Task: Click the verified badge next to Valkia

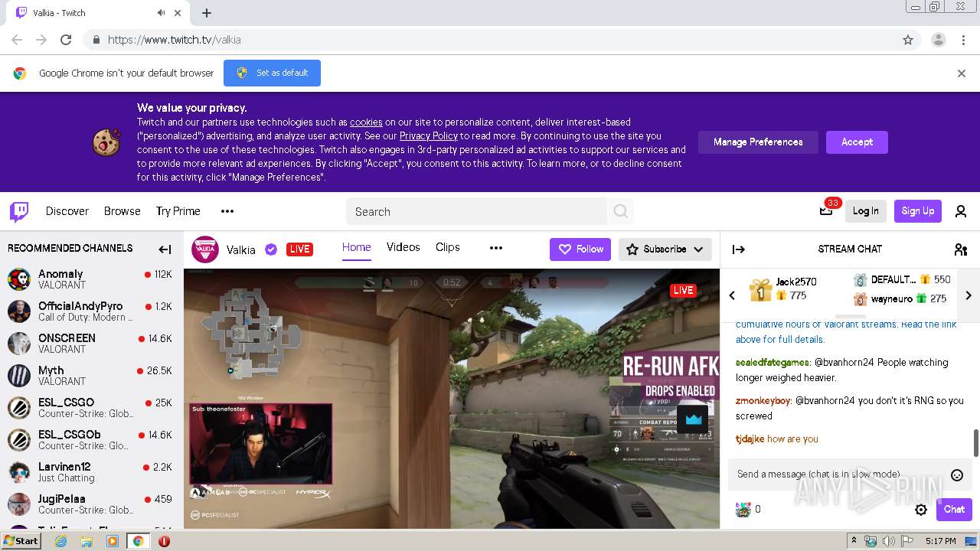Action: point(270,249)
